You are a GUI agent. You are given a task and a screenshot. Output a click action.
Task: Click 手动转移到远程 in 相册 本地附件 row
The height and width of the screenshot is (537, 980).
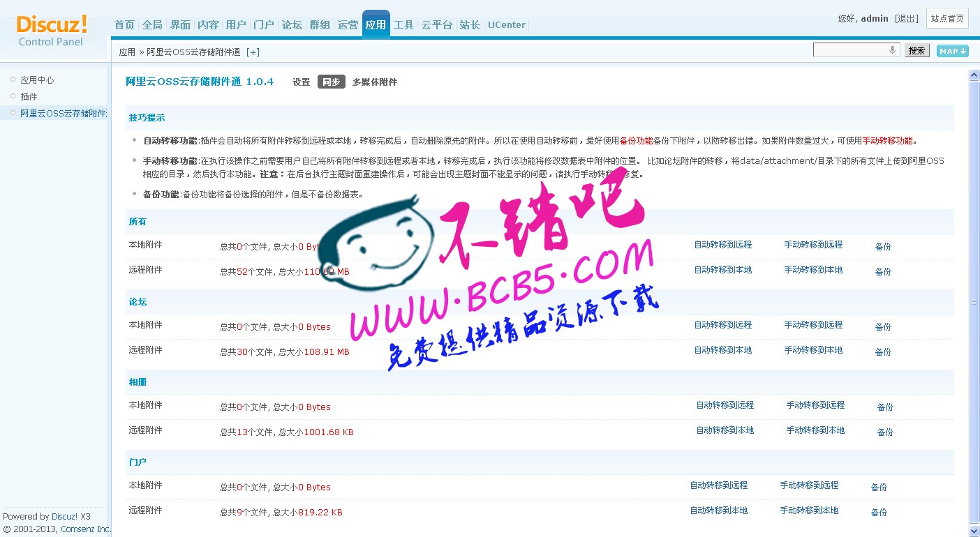(815, 405)
